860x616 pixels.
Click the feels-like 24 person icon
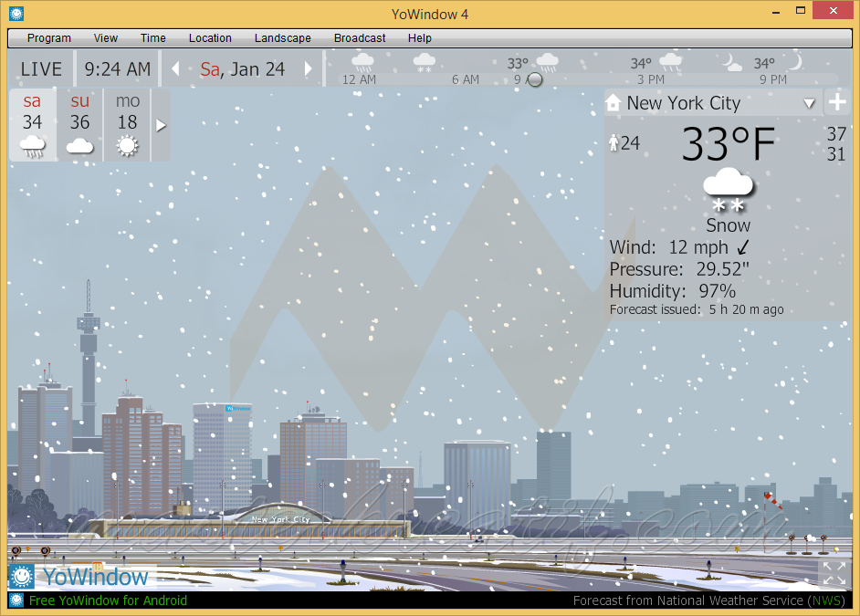[x=614, y=143]
